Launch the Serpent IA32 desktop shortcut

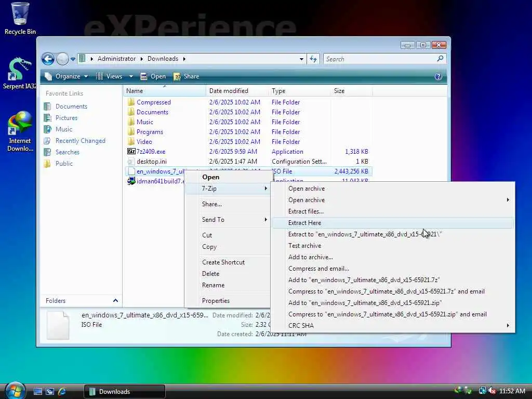click(x=19, y=73)
